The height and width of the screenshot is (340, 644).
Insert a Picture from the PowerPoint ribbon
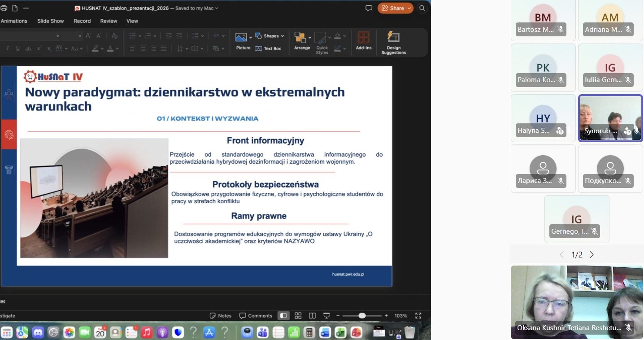(243, 42)
